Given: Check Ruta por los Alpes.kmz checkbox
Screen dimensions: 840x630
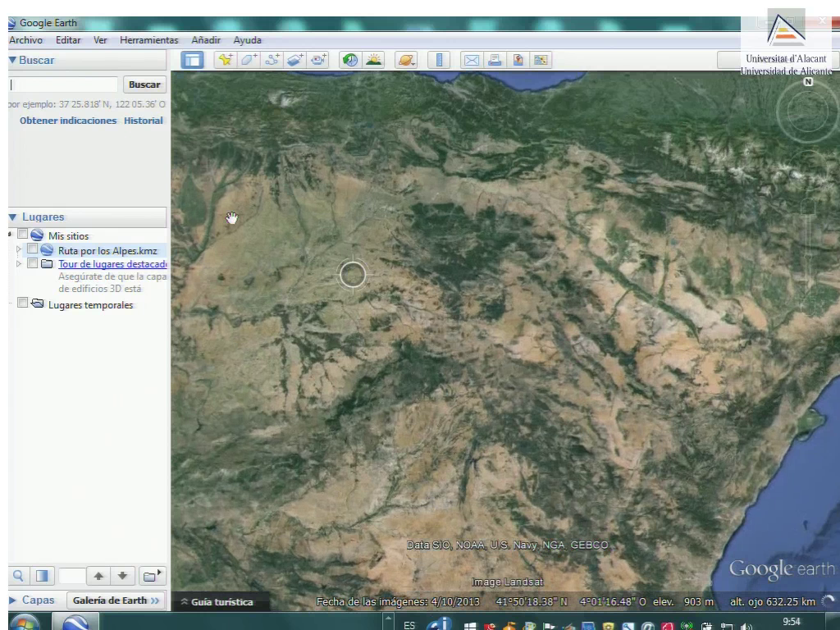Looking at the screenshot, I should (32, 249).
